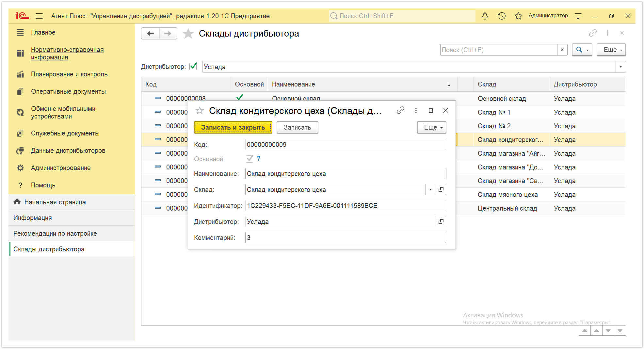Open the Склад field linked item icon
644x349 pixels.
tap(441, 190)
